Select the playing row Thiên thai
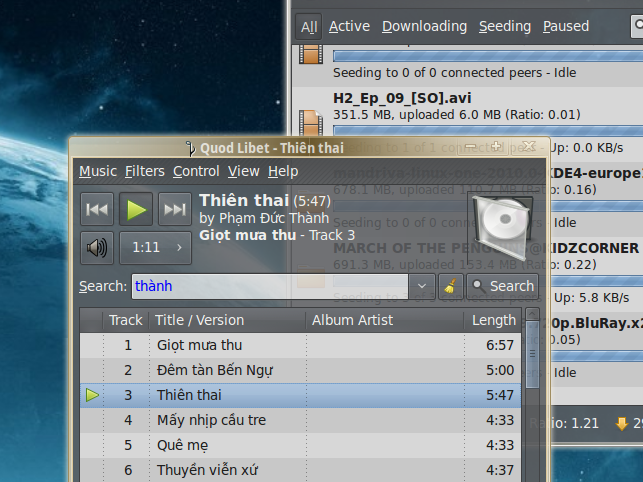This screenshot has height=482, width=643. pos(300,395)
